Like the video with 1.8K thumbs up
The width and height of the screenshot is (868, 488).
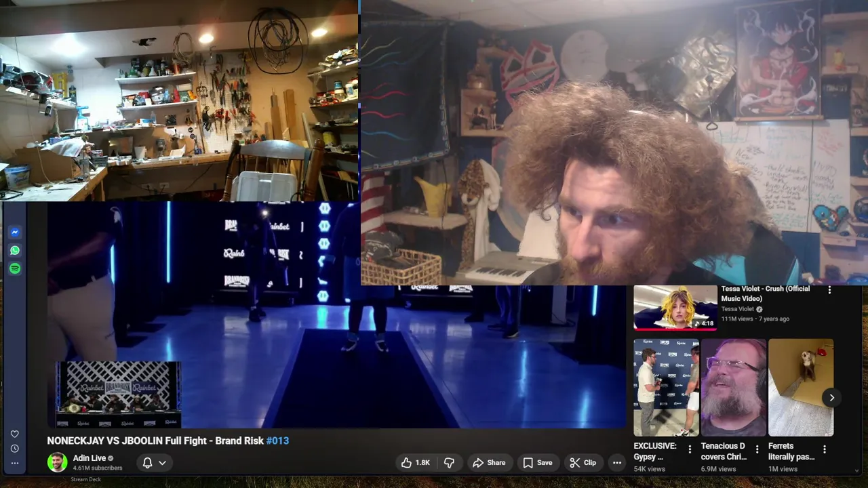(x=415, y=463)
